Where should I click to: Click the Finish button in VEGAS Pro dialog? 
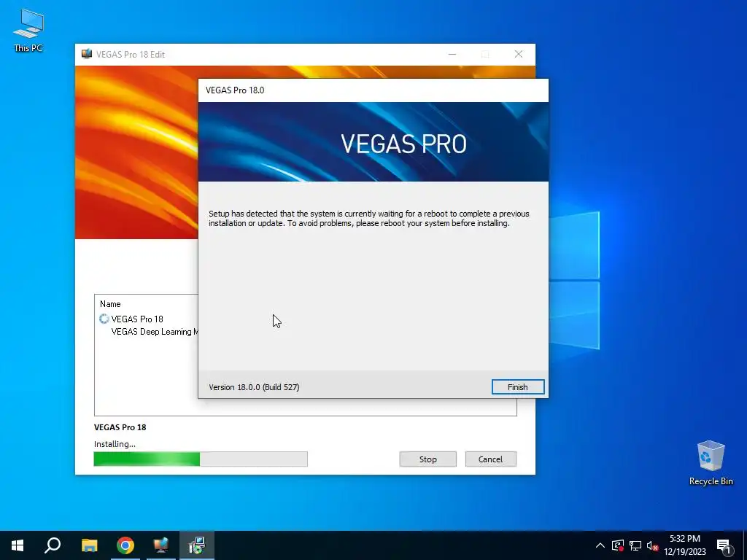point(518,387)
